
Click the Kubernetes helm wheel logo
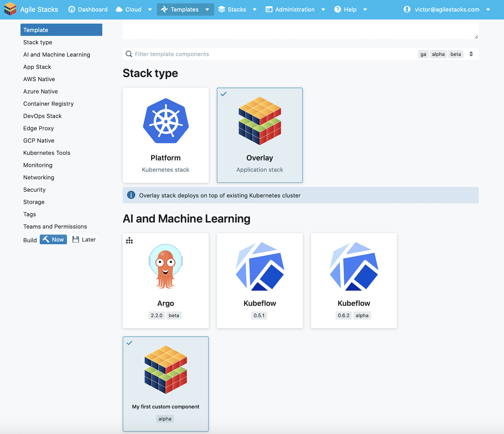click(x=166, y=121)
